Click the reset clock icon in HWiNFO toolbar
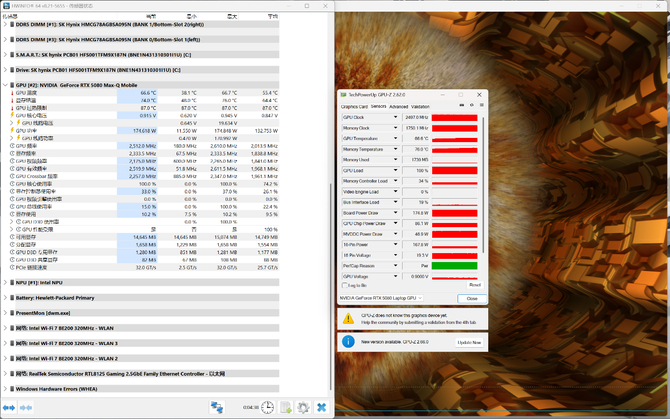The width and height of the screenshot is (670, 419). point(267,407)
